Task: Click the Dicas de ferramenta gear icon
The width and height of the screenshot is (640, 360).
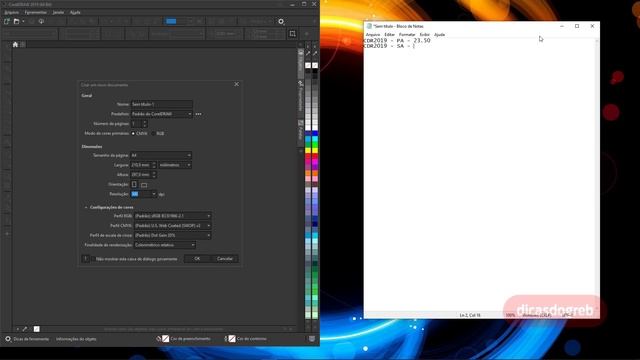Action: pyautogui.click(x=8, y=339)
